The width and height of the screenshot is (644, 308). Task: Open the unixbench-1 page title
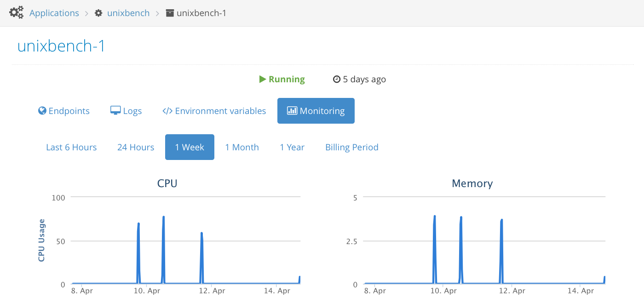point(61,46)
